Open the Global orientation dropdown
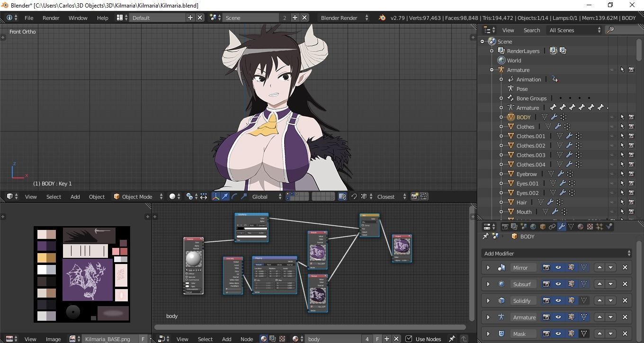Image resolution: width=644 pixels, height=343 pixels. [267, 197]
